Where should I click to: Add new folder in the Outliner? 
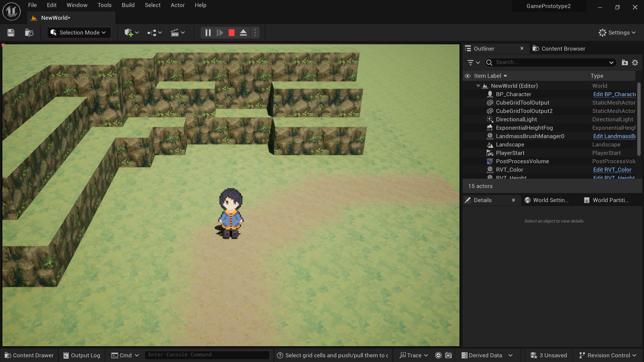(625, 63)
